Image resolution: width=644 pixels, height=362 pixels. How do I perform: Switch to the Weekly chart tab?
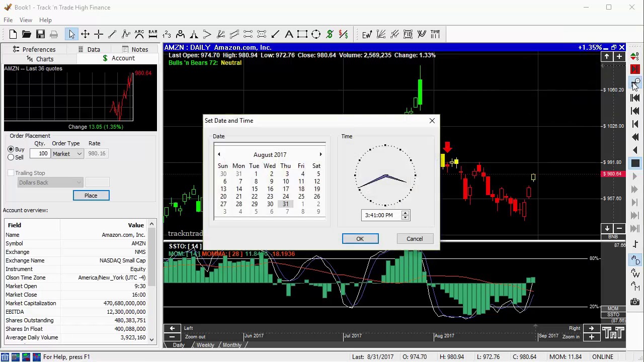pyautogui.click(x=205, y=345)
